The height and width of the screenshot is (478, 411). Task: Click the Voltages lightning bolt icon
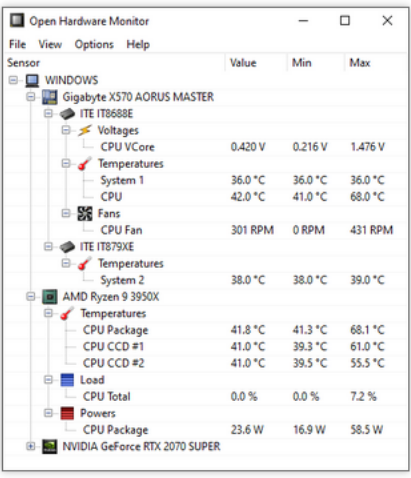pyautogui.click(x=85, y=130)
